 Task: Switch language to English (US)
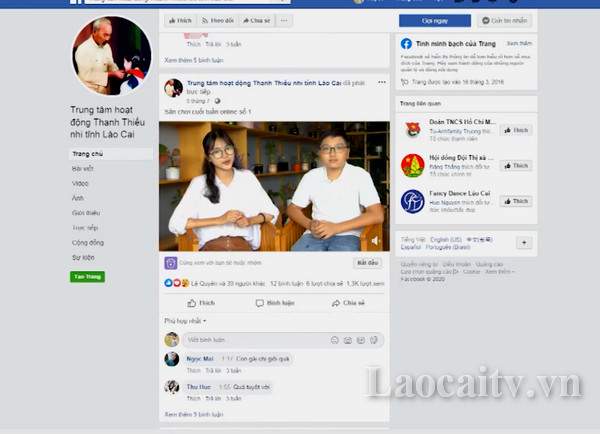coord(446,240)
